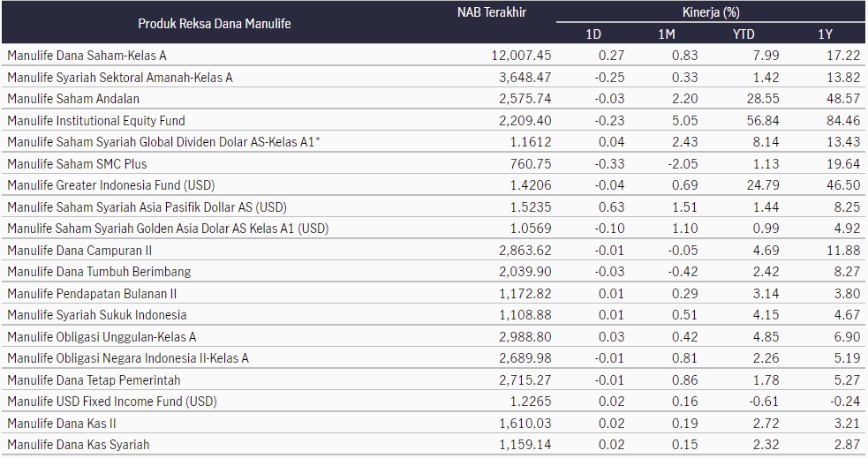Select NAB value 2,988.80
Image resolution: width=868 pixels, height=458 pixels.
click(x=525, y=337)
